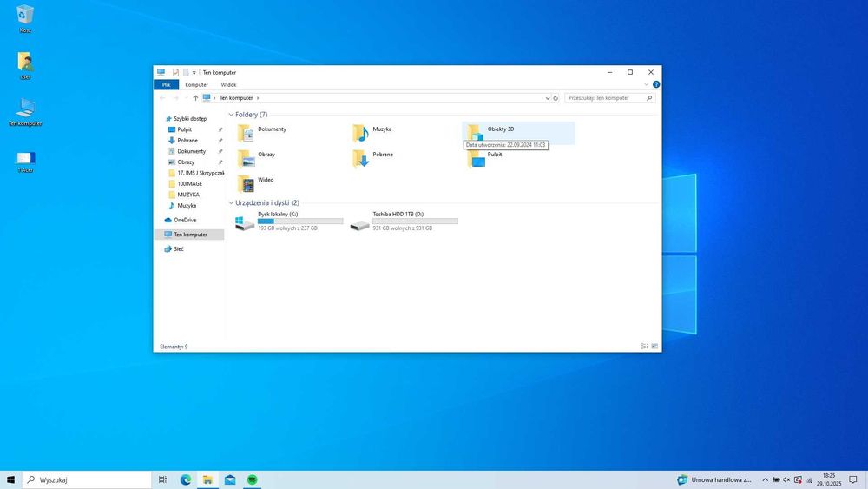Refresh the Ten komputer view

point(556,98)
